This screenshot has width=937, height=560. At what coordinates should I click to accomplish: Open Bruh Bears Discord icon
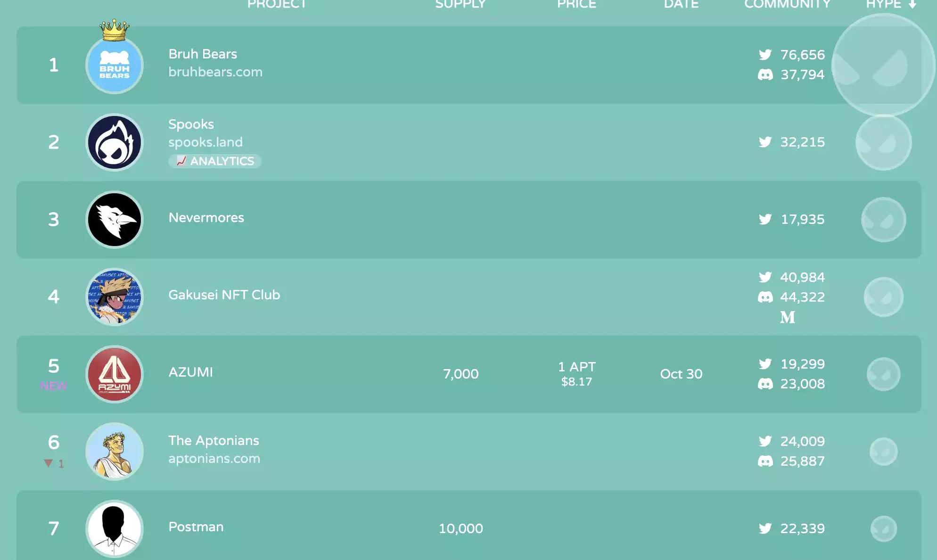click(765, 74)
